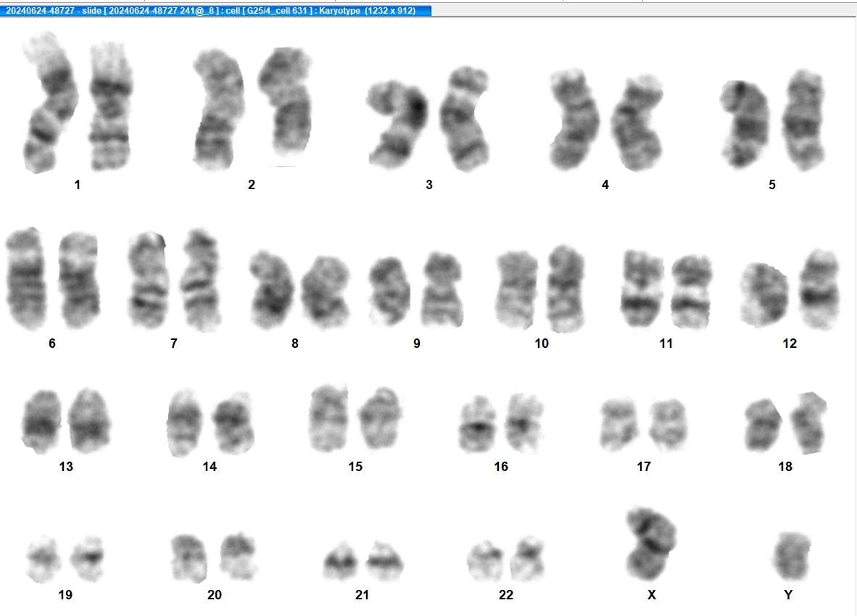
Task: Click the right chromosome 1 image
Action: coord(111,106)
